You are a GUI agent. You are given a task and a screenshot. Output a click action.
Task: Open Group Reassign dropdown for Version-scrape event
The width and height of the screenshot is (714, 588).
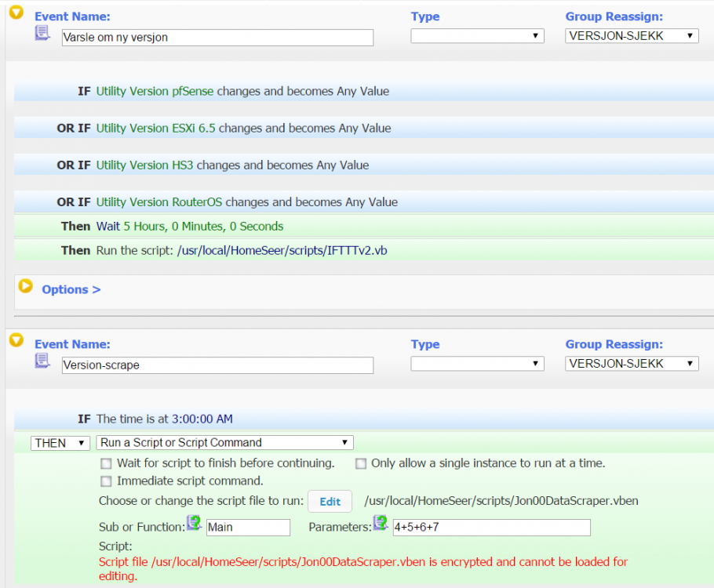coord(632,364)
